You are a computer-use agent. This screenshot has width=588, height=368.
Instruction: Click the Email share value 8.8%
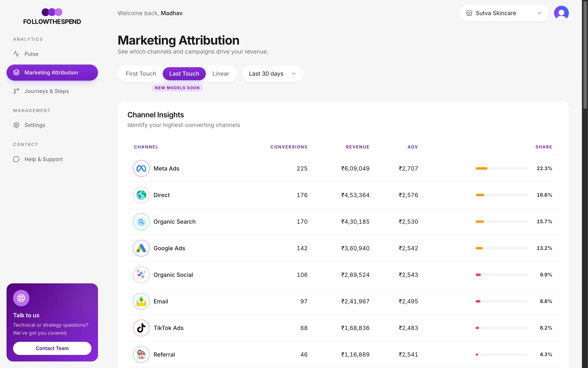[546, 301]
